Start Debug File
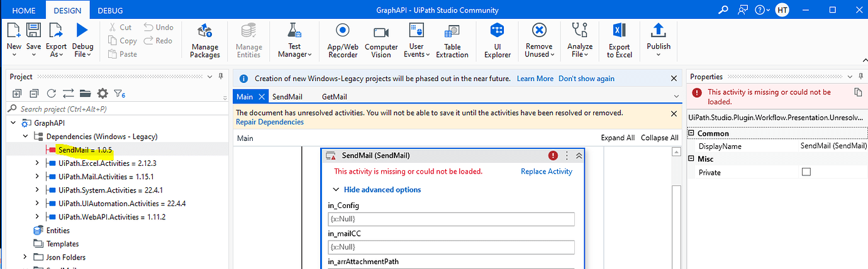The width and height of the screenshot is (868, 269). coord(82,40)
